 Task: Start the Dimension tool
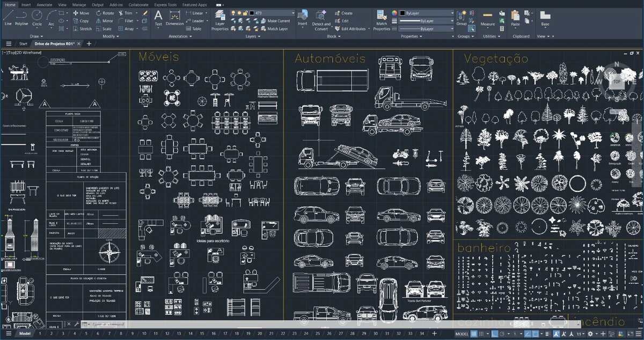[x=174, y=17]
